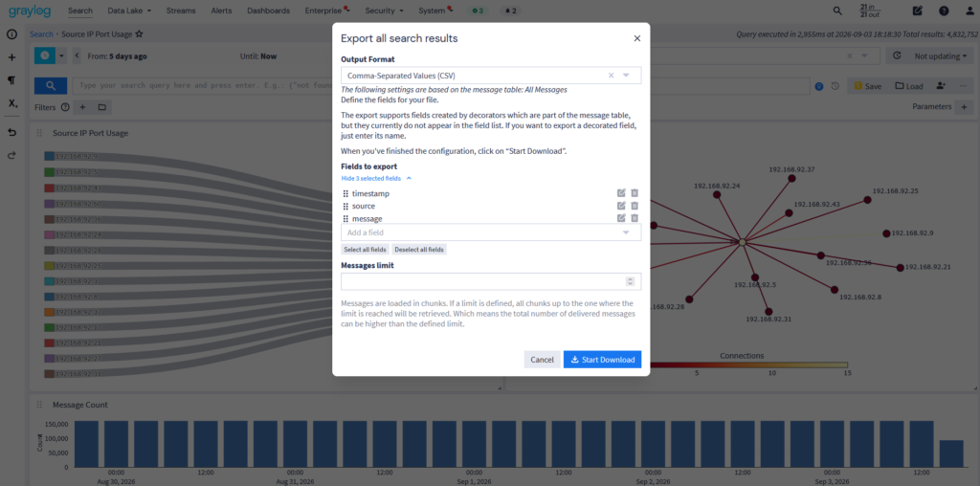Open the user profile menu icon
This screenshot has width=980, height=486.
[x=970, y=11]
